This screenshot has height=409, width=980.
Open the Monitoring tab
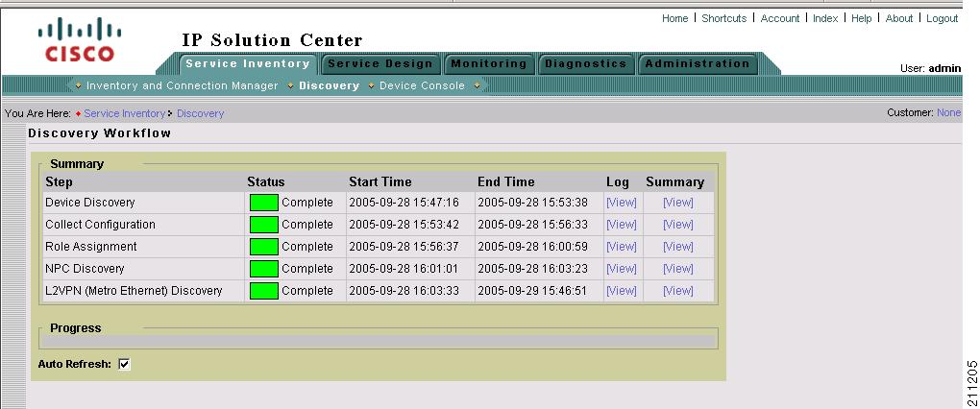[489, 63]
